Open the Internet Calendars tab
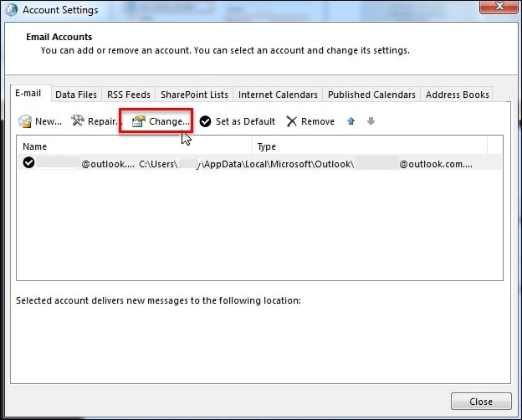Image resolution: width=522 pixels, height=420 pixels. 278,95
